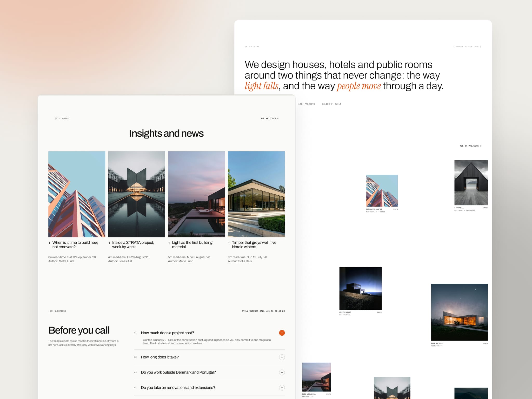Open the Heath House night project thumbnail
This screenshot has height=399, width=532.
pyautogui.click(x=361, y=288)
